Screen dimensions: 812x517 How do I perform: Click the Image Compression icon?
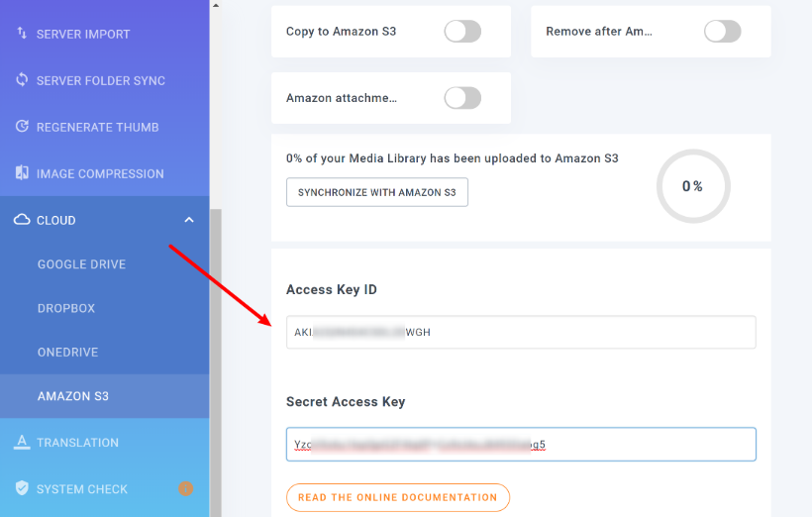tap(22, 173)
